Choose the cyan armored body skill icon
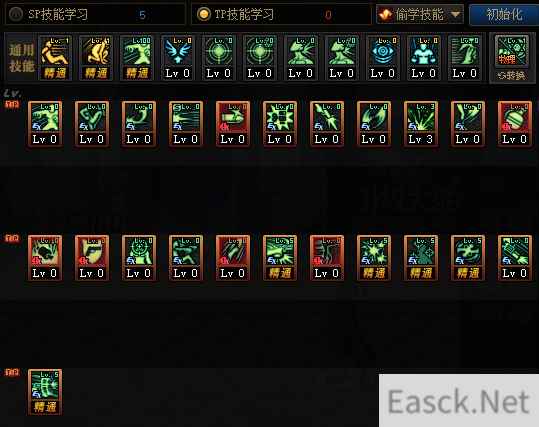This screenshot has height=427, width=539. (x=424, y=58)
